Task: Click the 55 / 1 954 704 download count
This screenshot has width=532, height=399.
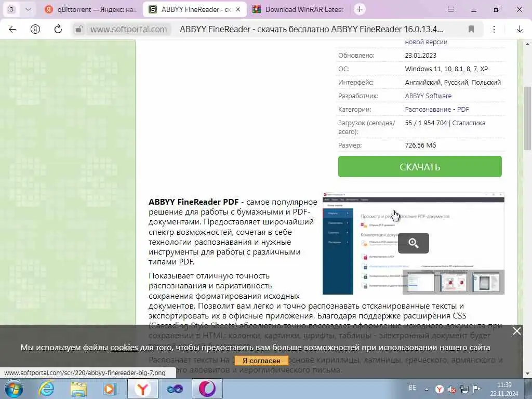Action: coord(426,123)
